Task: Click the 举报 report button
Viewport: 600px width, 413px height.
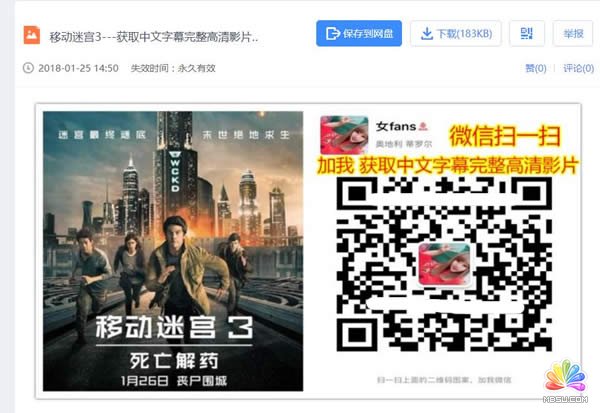Action: pyautogui.click(x=573, y=34)
